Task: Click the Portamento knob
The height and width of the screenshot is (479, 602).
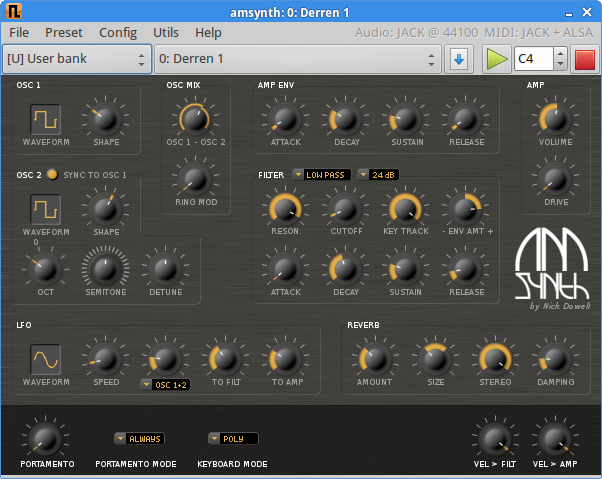Action: [x=46, y=440]
